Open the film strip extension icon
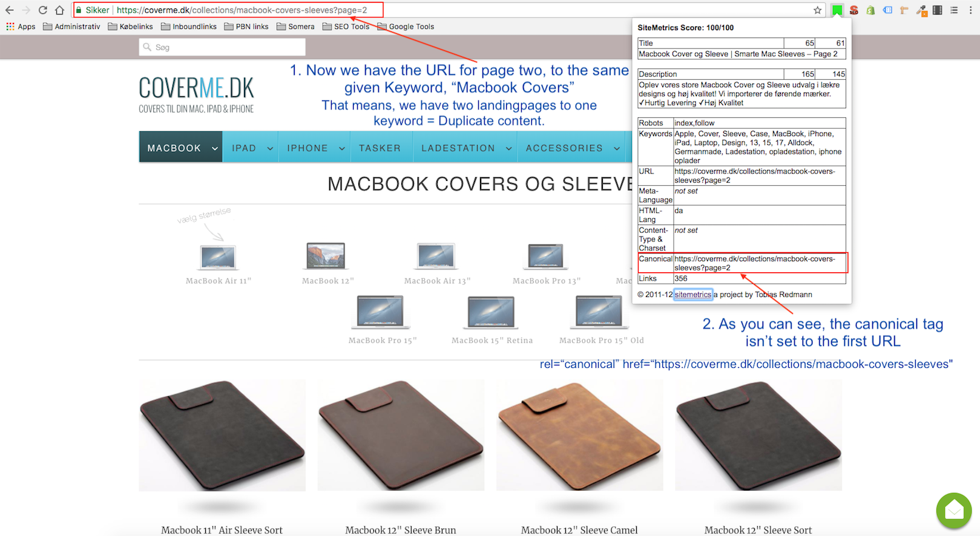980x536 pixels. click(937, 10)
